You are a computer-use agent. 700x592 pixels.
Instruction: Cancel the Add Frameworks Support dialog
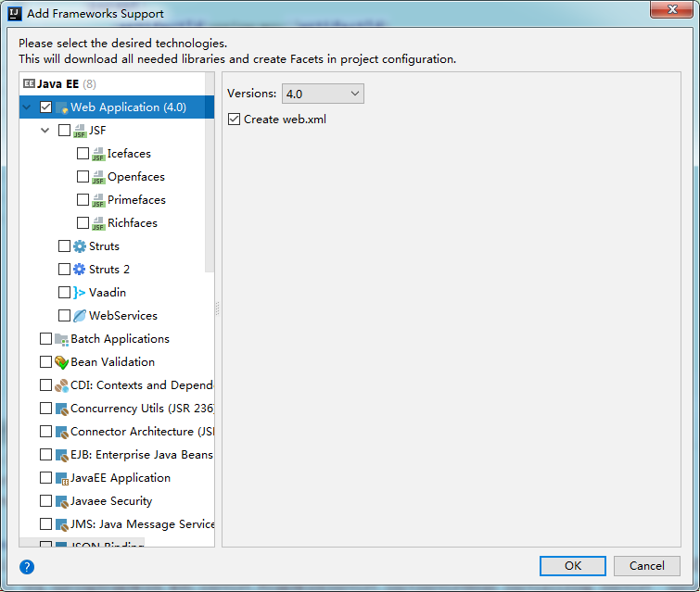[647, 566]
